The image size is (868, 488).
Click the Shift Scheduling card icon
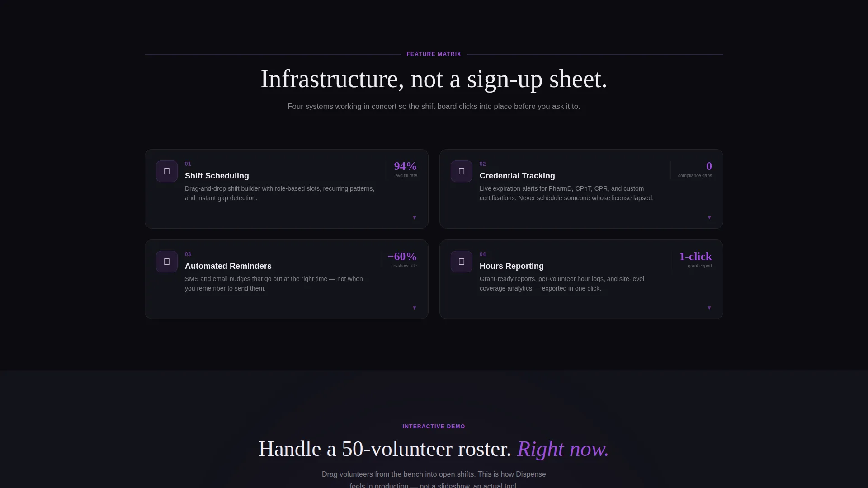pyautogui.click(x=167, y=171)
